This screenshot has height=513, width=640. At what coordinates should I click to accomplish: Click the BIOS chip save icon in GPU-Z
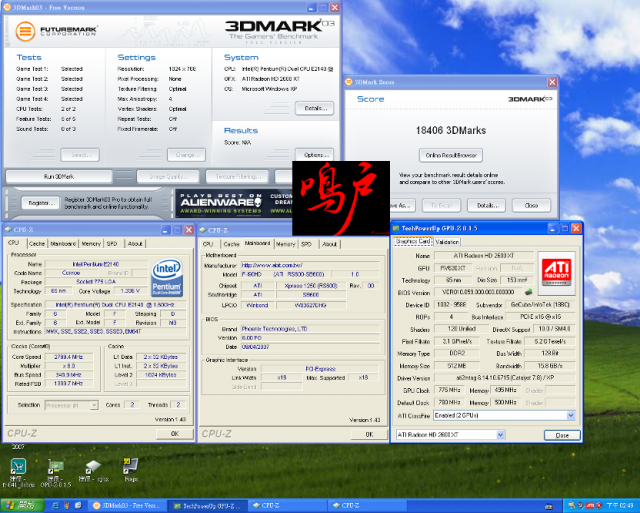(x=529, y=292)
